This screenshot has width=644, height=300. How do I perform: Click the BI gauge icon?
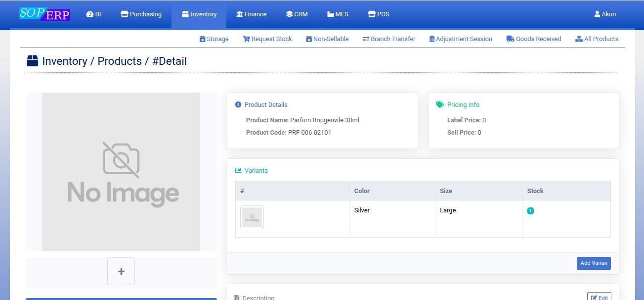pyautogui.click(x=89, y=14)
